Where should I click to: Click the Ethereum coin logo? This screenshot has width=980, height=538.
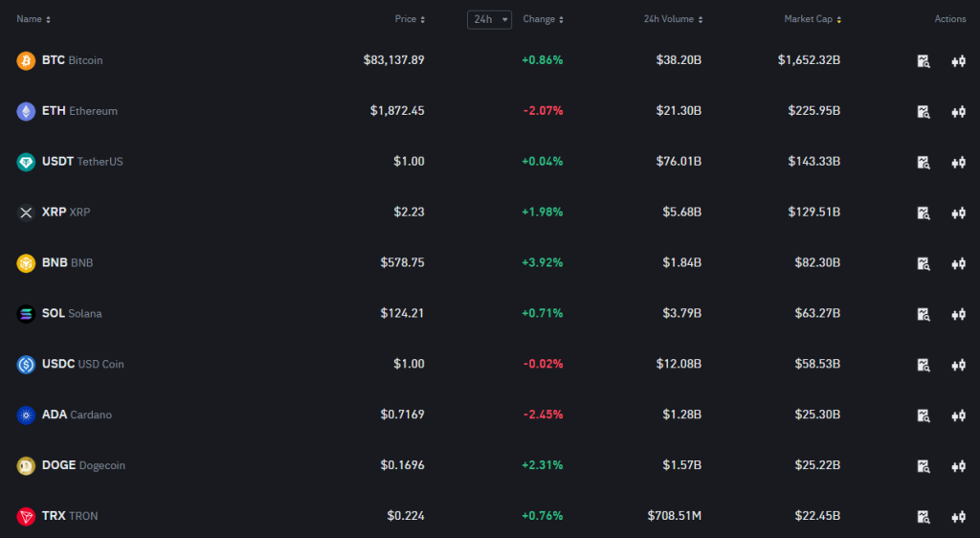[x=26, y=111]
